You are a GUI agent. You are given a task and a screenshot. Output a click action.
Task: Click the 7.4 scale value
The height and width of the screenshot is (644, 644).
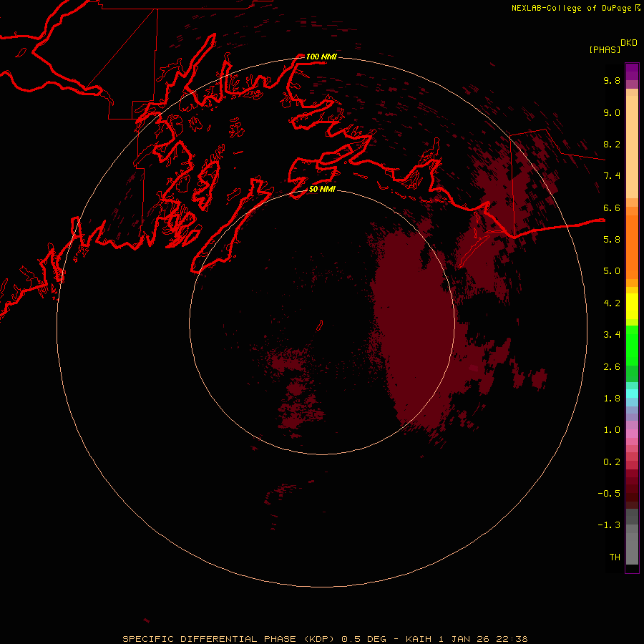point(612,176)
